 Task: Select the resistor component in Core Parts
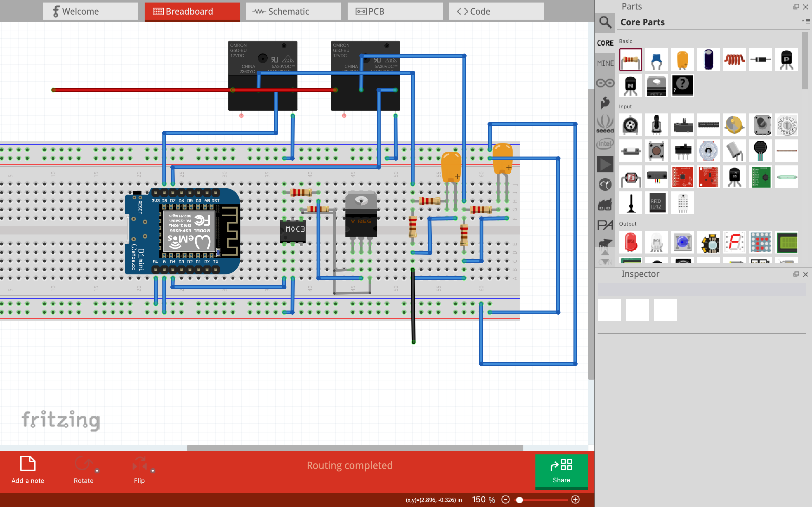[631, 58]
